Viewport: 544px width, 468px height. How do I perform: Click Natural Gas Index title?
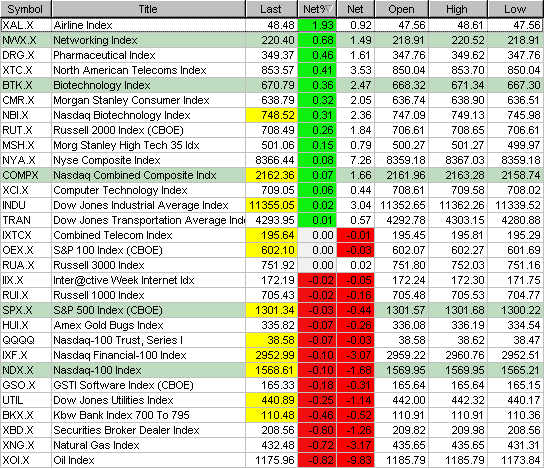[x=96, y=445]
